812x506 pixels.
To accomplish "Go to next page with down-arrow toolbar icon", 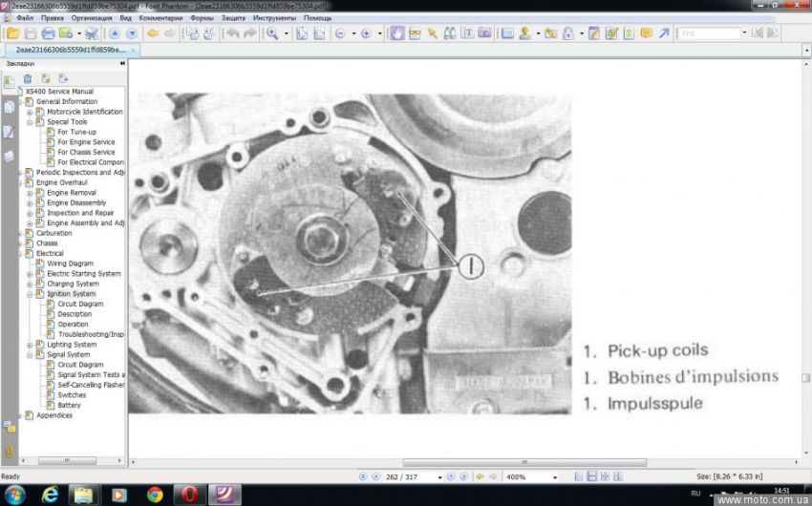I will click(x=132, y=33).
